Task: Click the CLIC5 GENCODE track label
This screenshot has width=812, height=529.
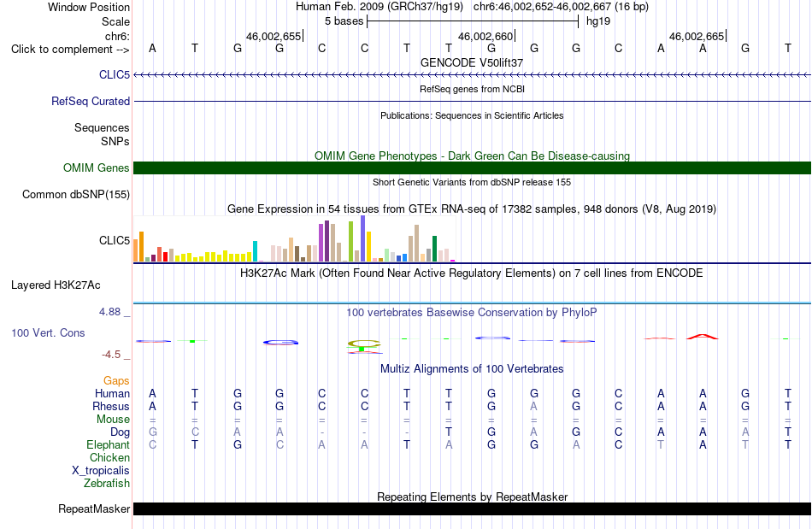Action: (115, 74)
